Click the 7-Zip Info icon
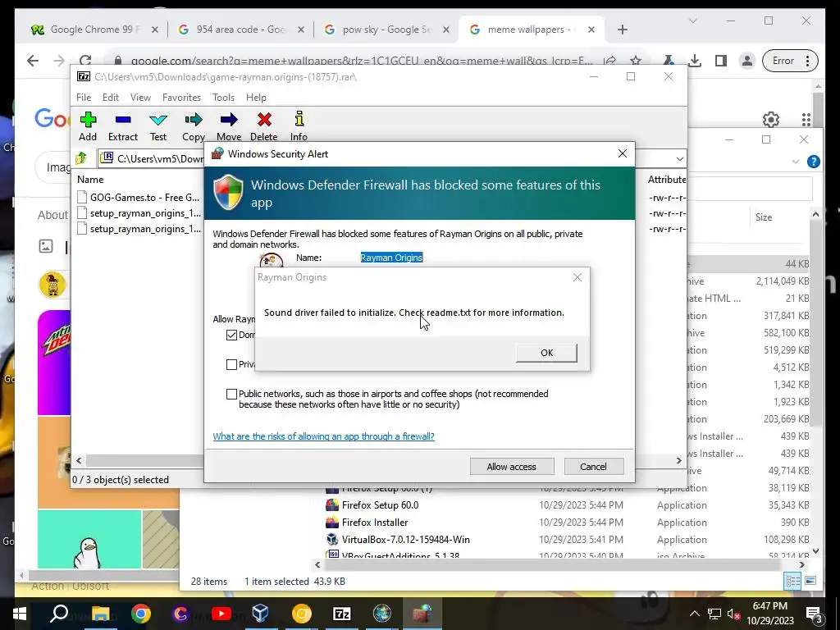Screen dimensions: 840x630 click(x=299, y=126)
